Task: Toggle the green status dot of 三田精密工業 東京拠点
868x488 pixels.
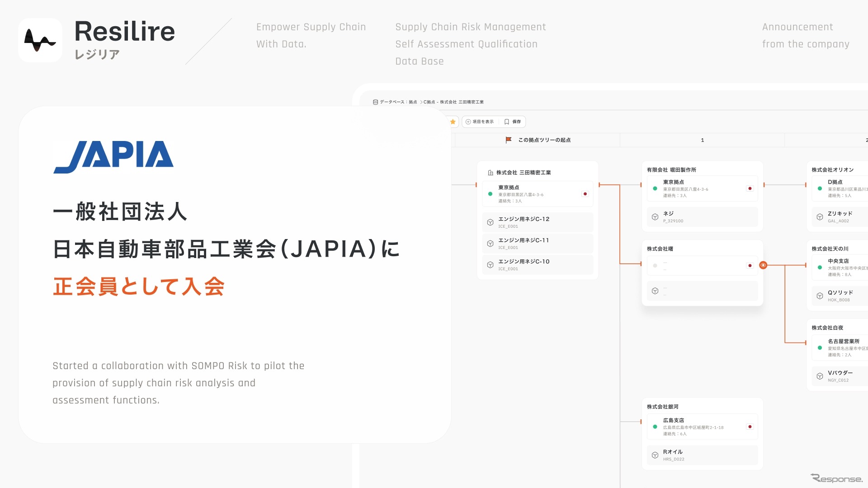Action: point(491,194)
